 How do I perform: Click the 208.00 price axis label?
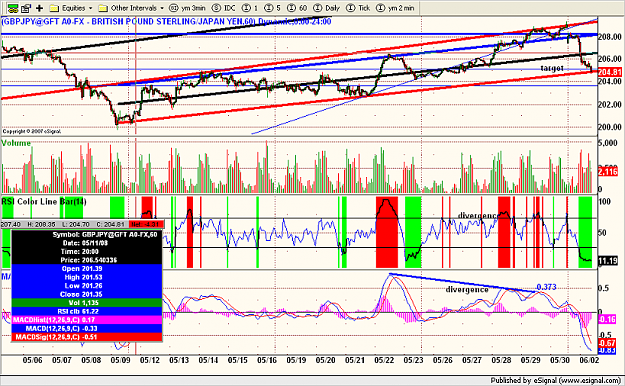pos(610,37)
